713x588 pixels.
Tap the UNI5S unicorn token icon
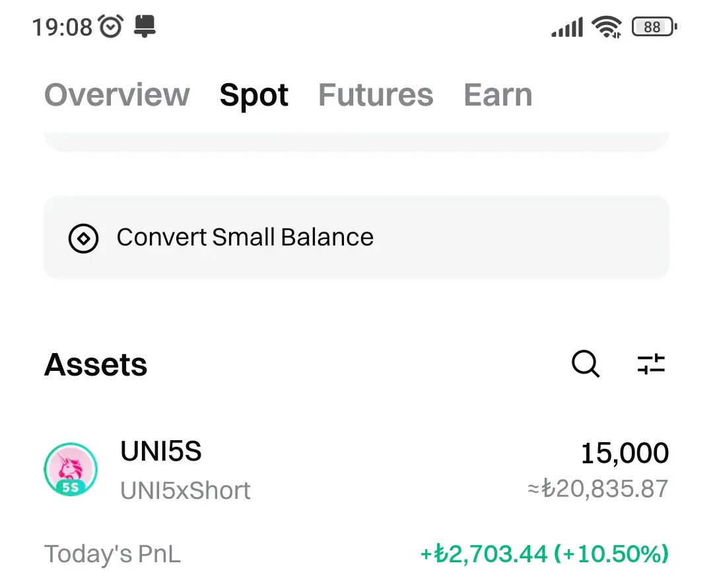[x=71, y=470]
